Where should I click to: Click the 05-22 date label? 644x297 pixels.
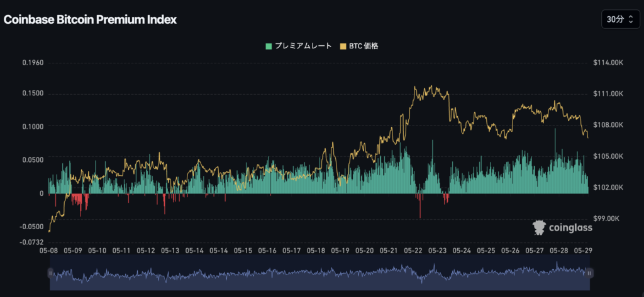(413, 250)
